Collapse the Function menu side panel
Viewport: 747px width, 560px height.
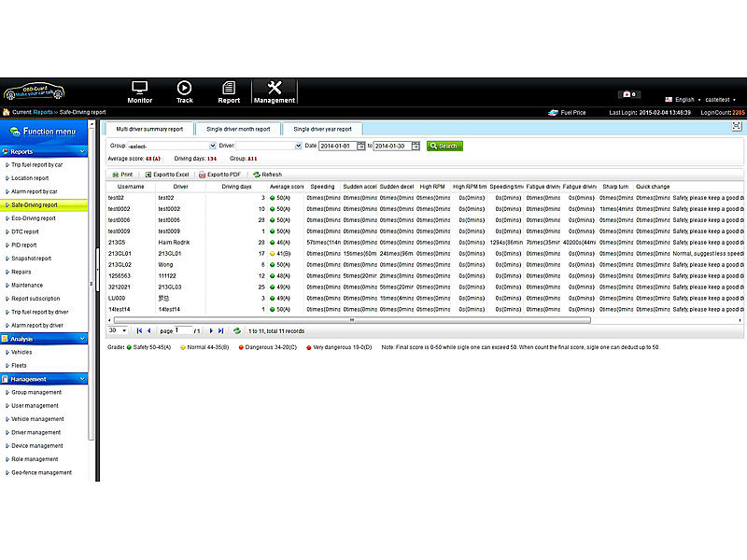tap(97, 270)
